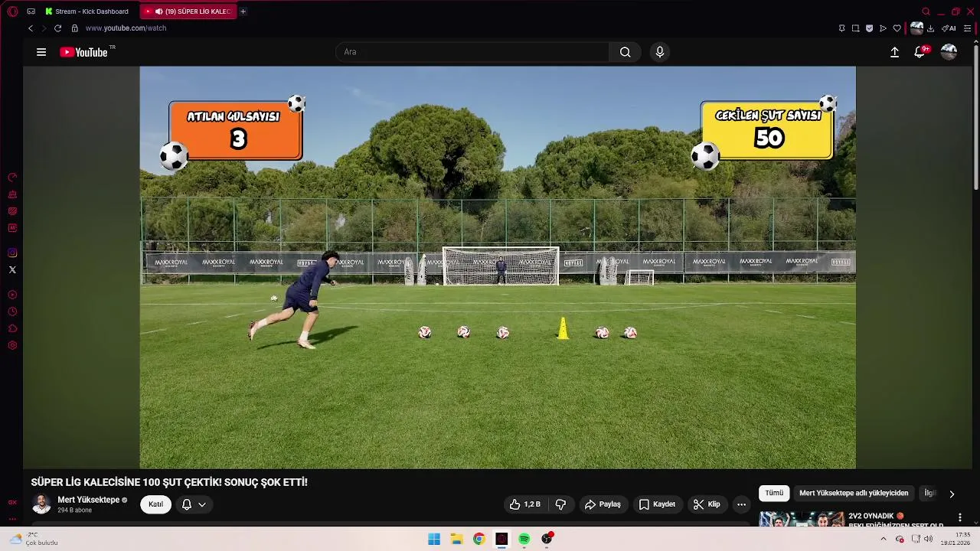Show hidden system tray icons
This screenshot has height=551, width=980.
coord(883,539)
